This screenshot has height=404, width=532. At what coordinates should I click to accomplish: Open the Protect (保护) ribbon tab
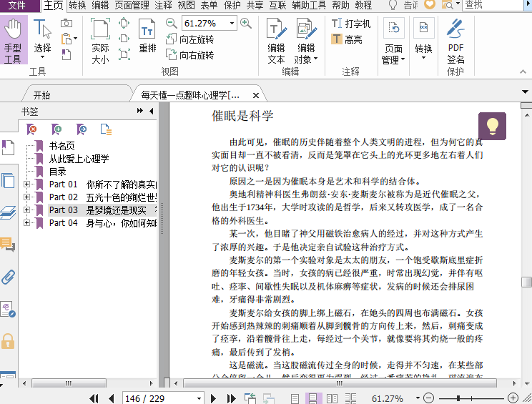(232, 5)
